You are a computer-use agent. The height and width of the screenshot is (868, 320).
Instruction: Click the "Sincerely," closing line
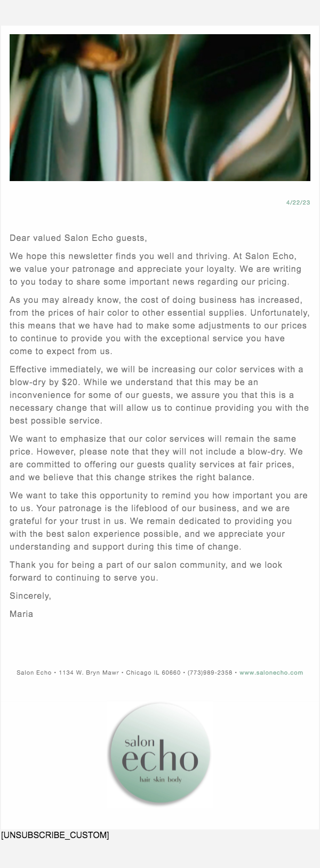(x=30, y=596)
